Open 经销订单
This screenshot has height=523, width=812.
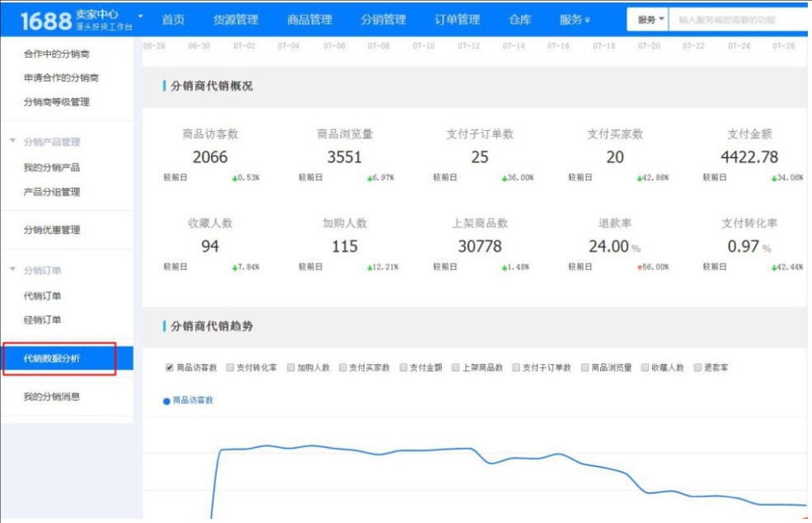(43, 320)
